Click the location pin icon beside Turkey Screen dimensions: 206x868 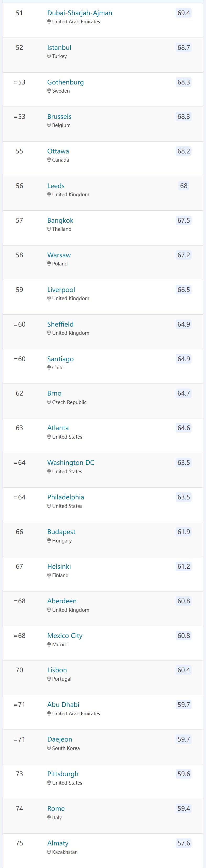tap(49, 56)
